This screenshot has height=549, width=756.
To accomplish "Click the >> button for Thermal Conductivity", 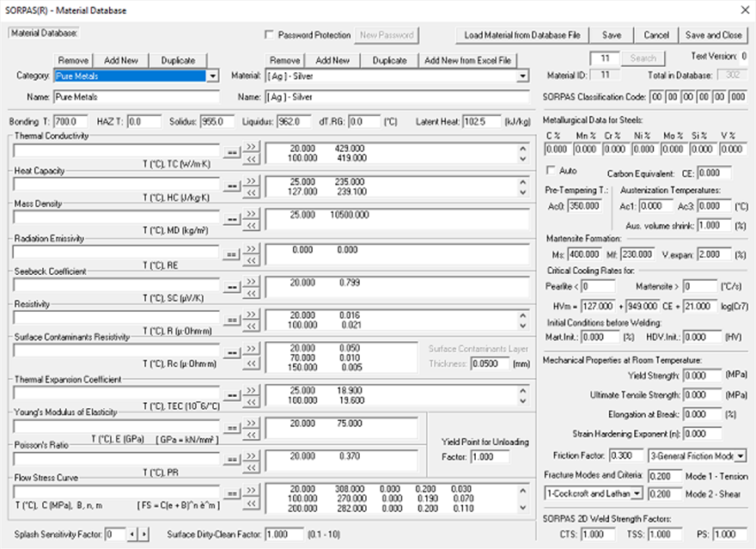I will click(251, 147).
